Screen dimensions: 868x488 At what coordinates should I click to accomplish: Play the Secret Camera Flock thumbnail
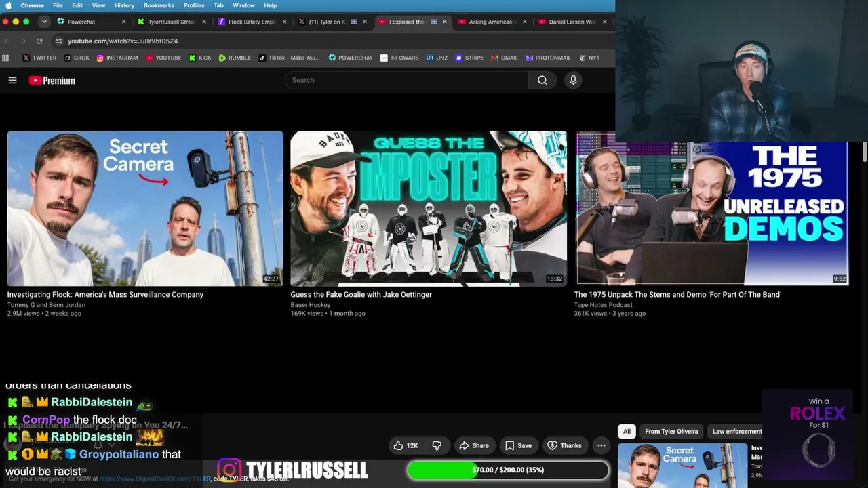tap(145, 209)
